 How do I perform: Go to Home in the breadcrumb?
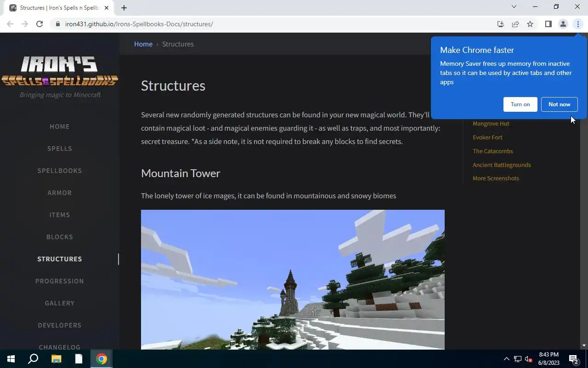click(x=143, y=44)
